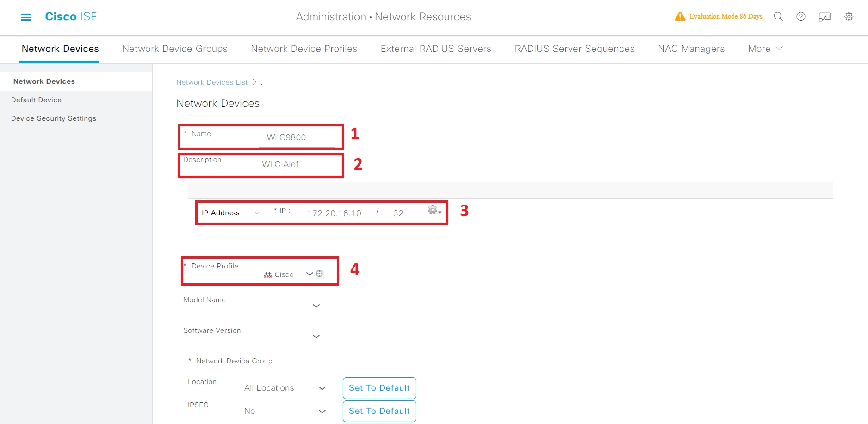Click the Cisco ISE logo
This screenshot has width=868, height=424.
(x=71, y=17)
